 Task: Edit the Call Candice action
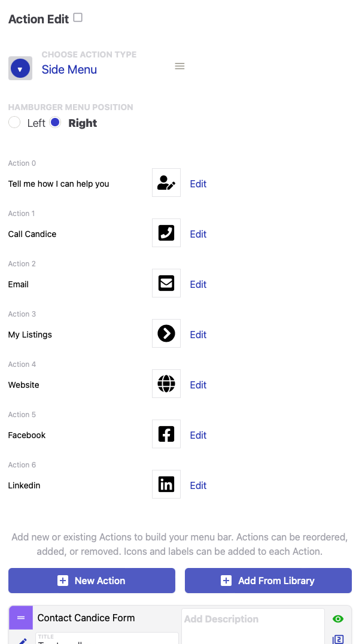click(x=198, y=234)
